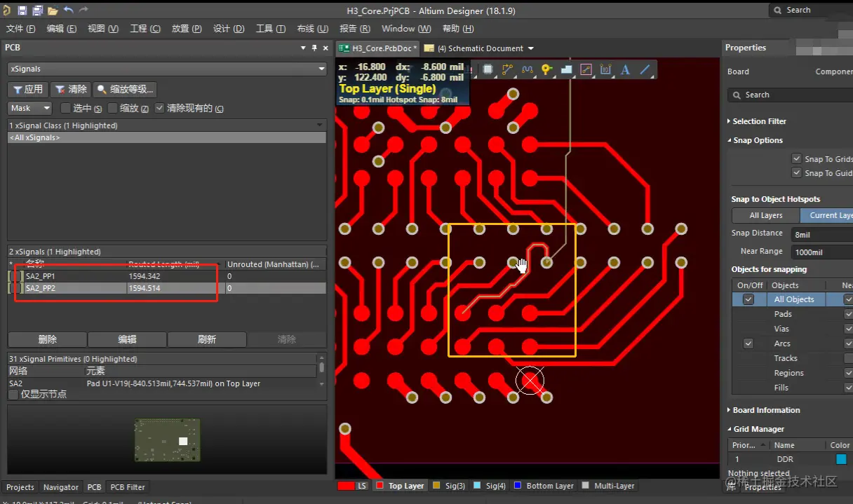Click the application Search box
Screen dimensions: 853x504
(x=811, y=10)
